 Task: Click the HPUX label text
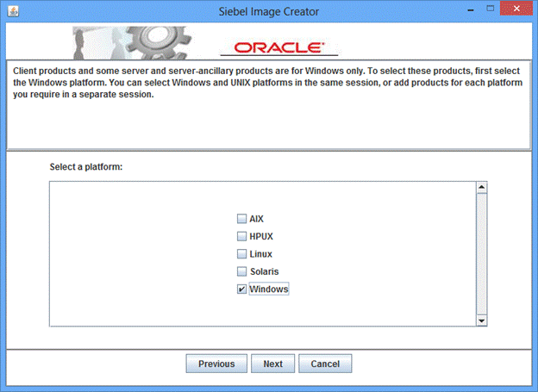pyautogui.click(x=261, y=236)
